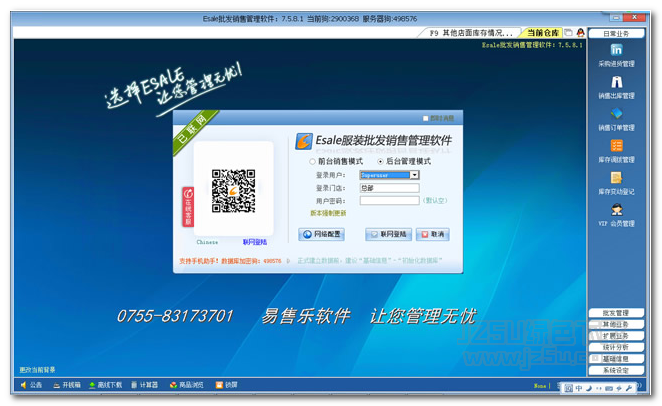Open 计算器 calculator in bottom bar
Viewport: 662px width, 406px height.
pos(144,385)
